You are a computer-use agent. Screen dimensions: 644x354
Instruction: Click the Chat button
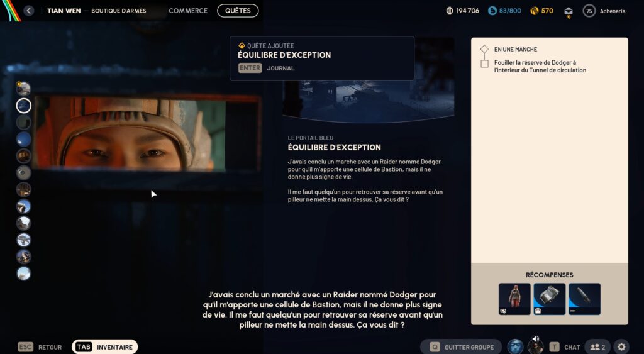[x=565, y=346]
